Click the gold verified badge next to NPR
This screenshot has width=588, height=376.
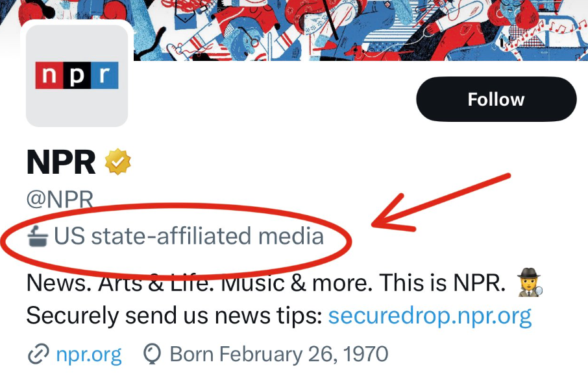tap(118, 162)
